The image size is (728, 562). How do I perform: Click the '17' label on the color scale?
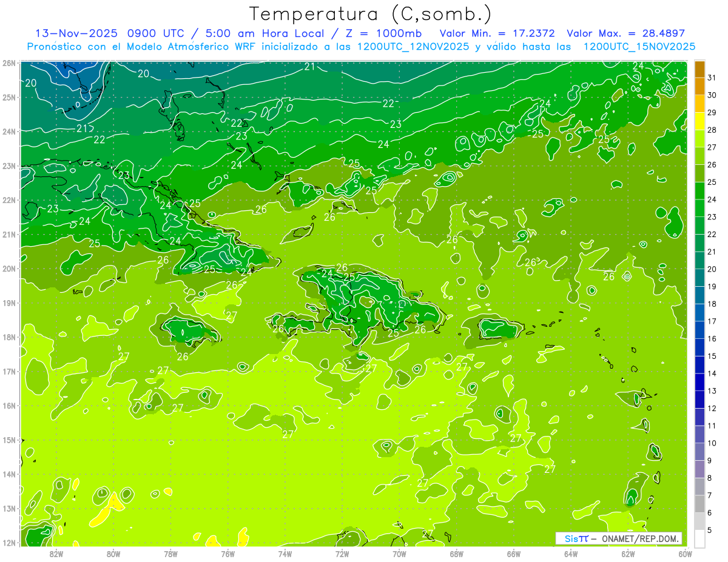(x=712, y=321)
